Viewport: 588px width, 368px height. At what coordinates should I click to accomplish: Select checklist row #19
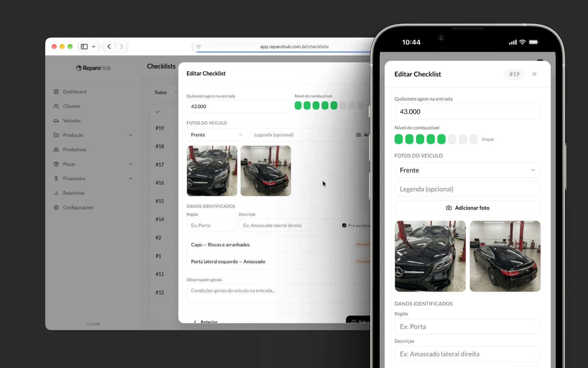[160, 128]
